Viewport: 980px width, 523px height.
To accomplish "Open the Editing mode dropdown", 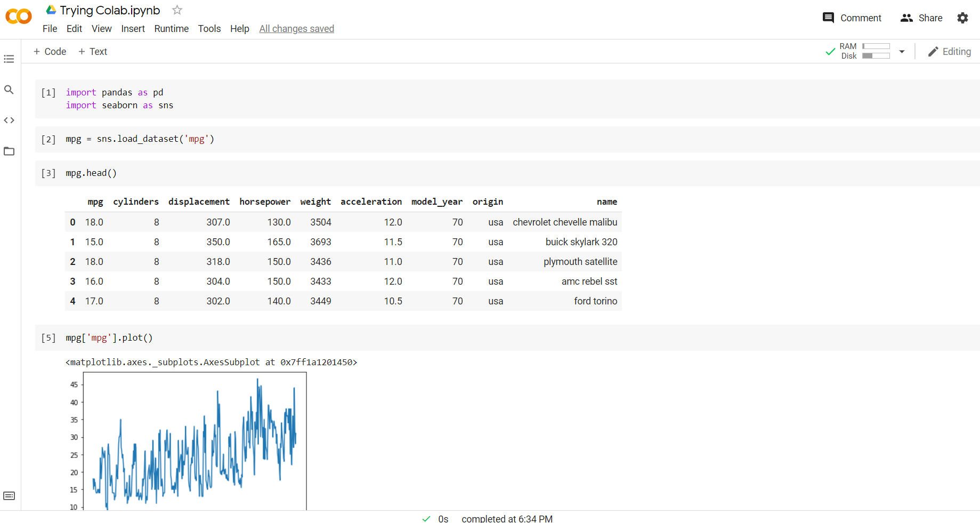I will click(950, 52).
